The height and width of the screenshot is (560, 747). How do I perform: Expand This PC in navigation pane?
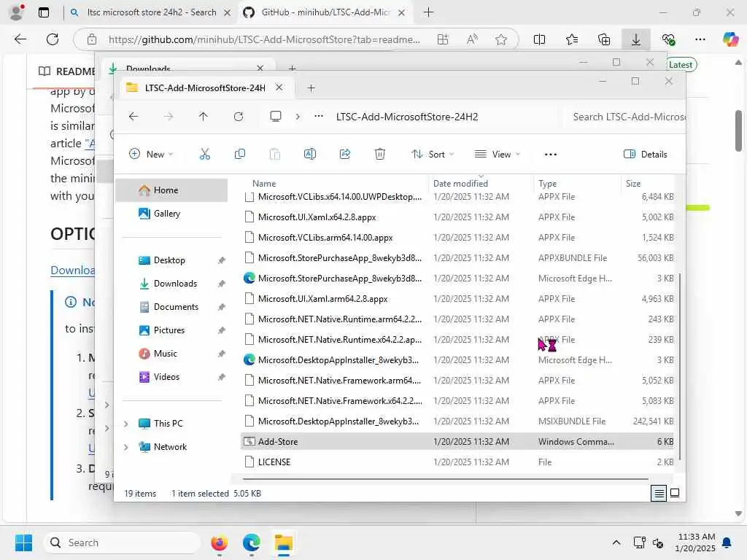[125, 424]
